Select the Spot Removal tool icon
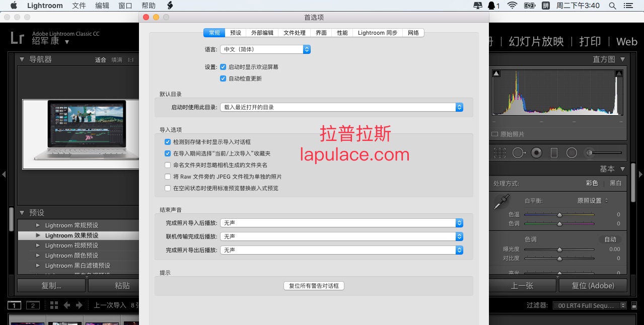Image resolution: width=644 pixels, height=325 pixels. click(x=519, y=152)
